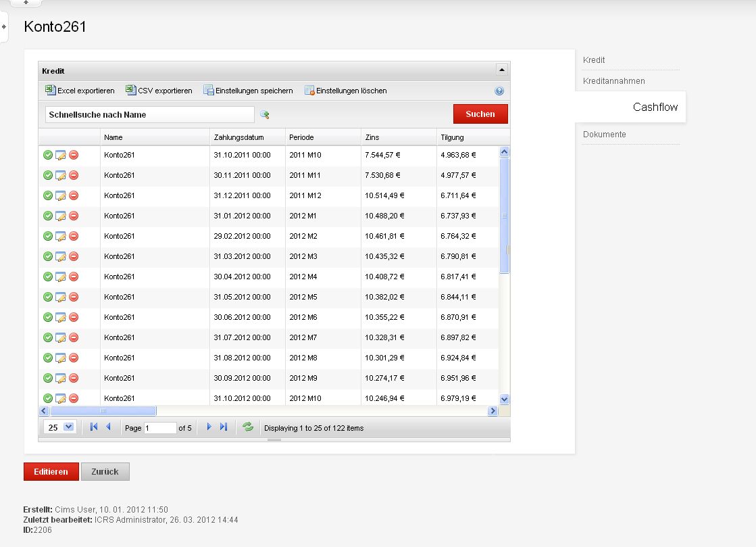
Task: Go to next page arrow icon
Action: coord(209,427)
